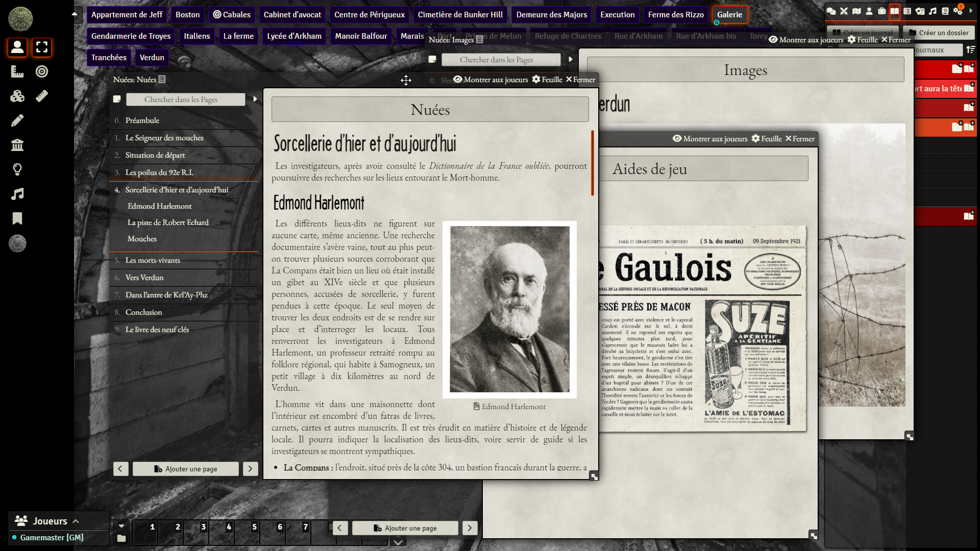980x551 pixels.
Task: Toggle the Nuées pages sidebar view mode
Action: tap(117, 99)
